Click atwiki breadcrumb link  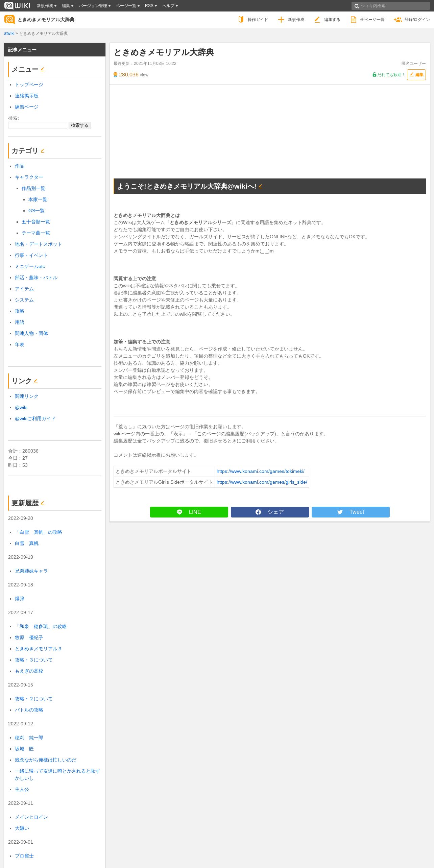click(9, 33)
